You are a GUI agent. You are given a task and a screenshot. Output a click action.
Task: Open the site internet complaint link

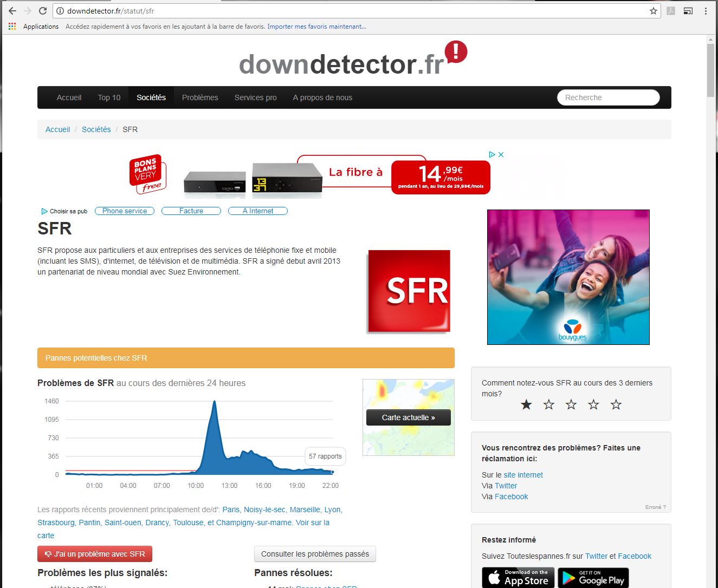click(x=523, y=475)
